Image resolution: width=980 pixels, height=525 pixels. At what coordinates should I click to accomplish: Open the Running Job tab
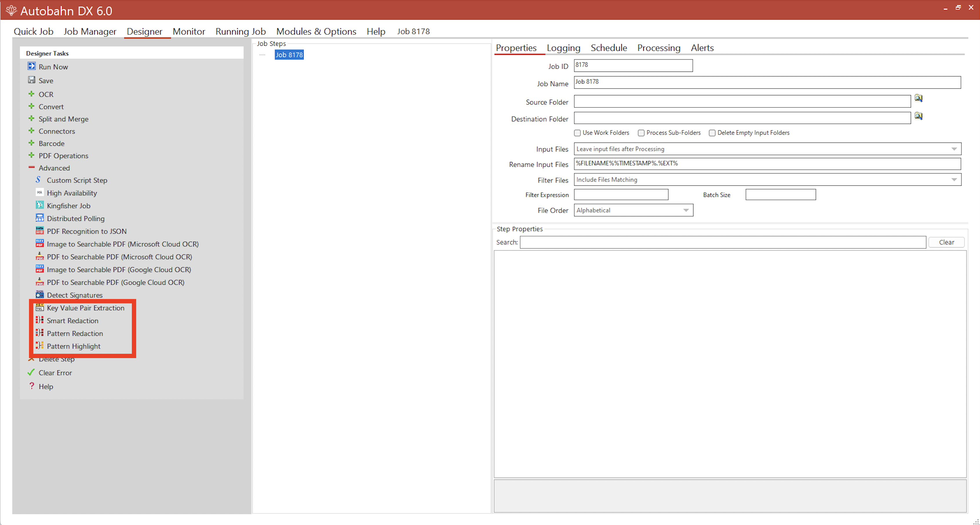pos(241,31)
